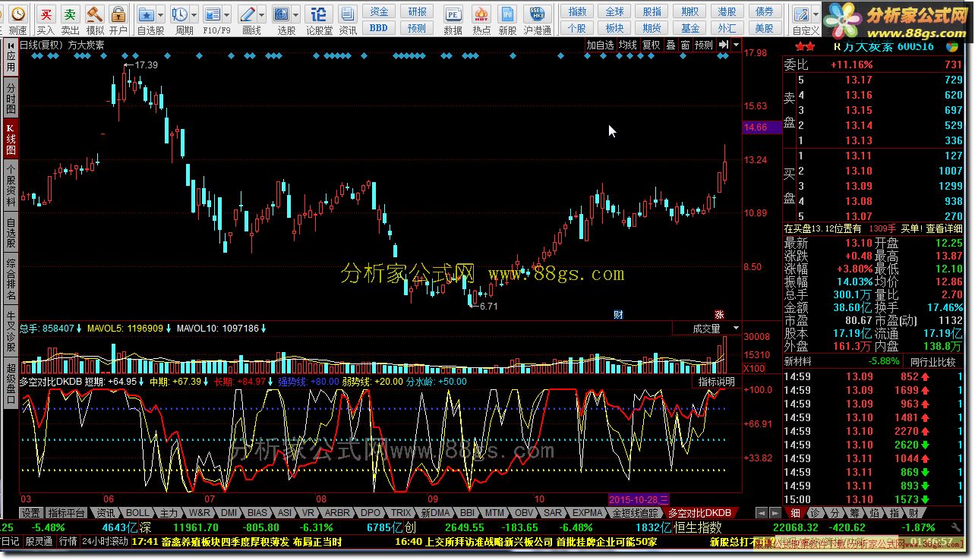Toggle the 均线 moving average display
Screen dimensions: 975x560
(x=627, y=45)
